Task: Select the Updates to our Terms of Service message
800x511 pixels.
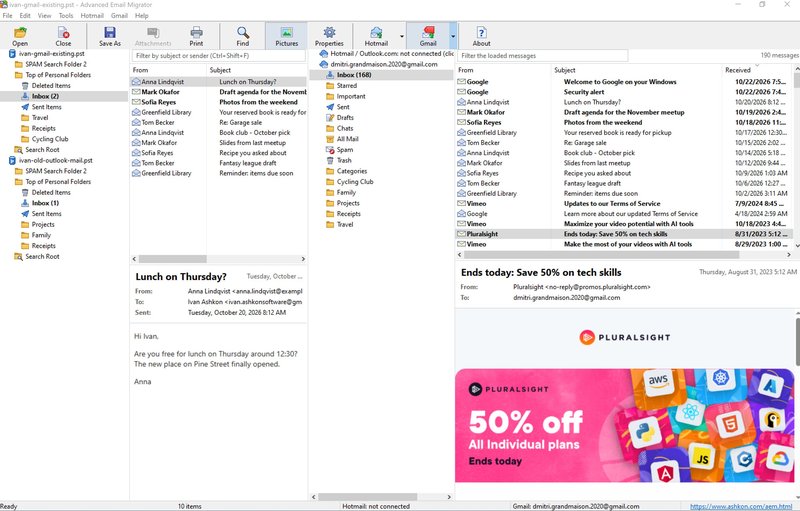Action: click(624, 203)
